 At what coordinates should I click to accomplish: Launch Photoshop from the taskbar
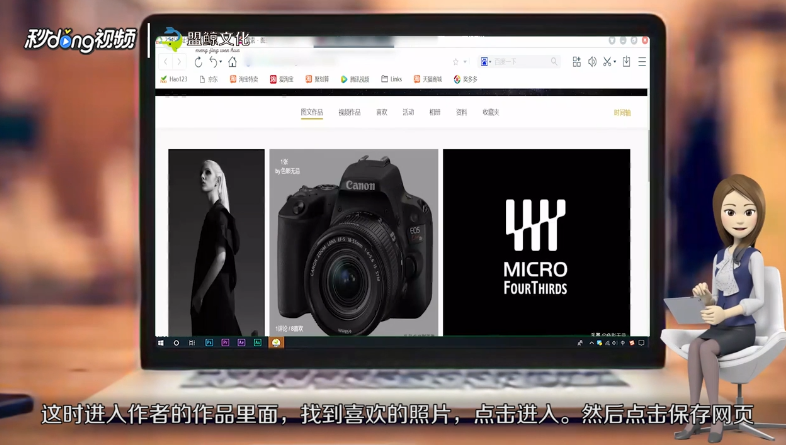click(x=209, y=343)
